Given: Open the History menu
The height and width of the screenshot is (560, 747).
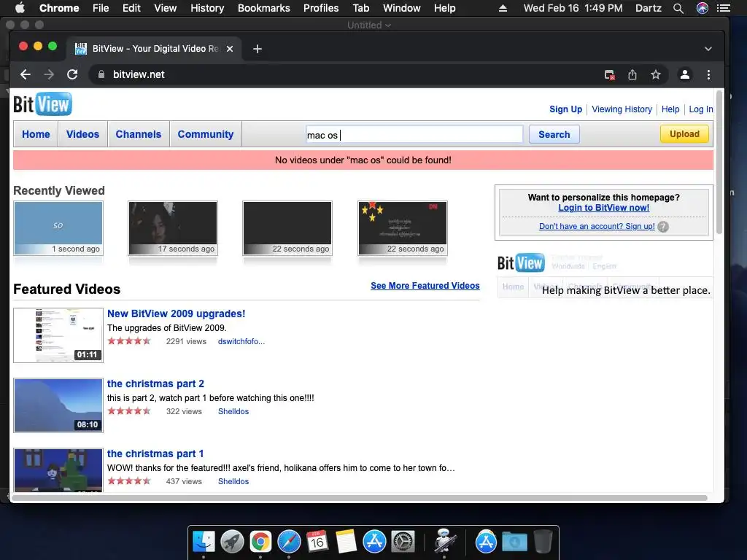Looking at the screenshot, I should tap(207, 8).
